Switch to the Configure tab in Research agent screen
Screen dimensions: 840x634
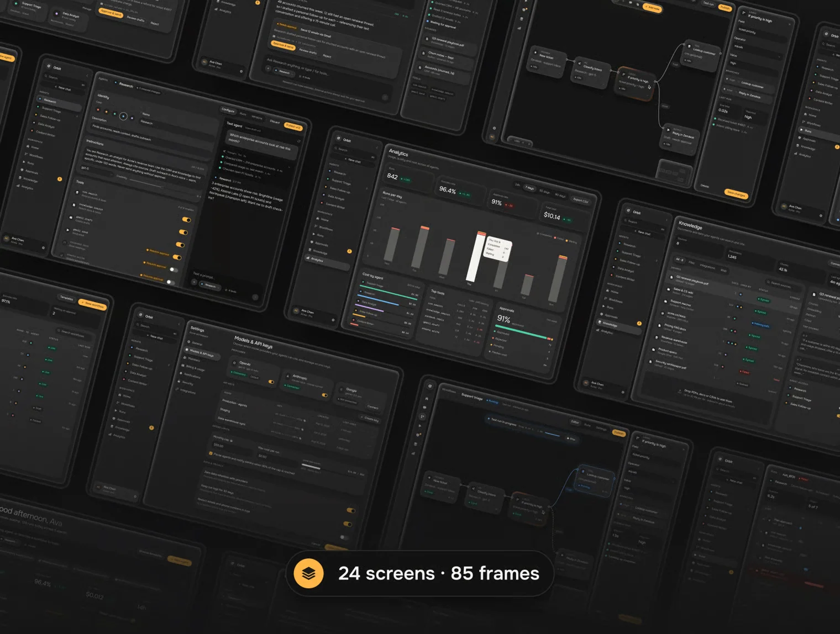(x=228, y=110)
